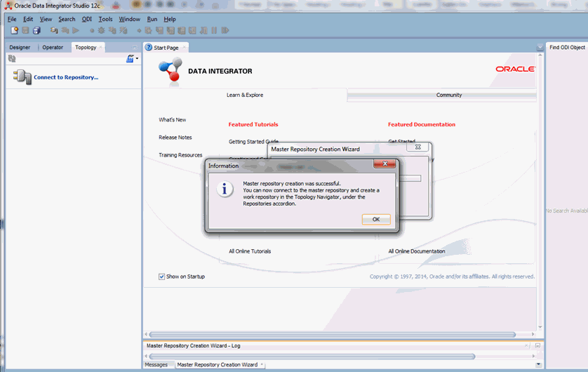Click the Featured Tutorials heading

(x=253, y=124)
